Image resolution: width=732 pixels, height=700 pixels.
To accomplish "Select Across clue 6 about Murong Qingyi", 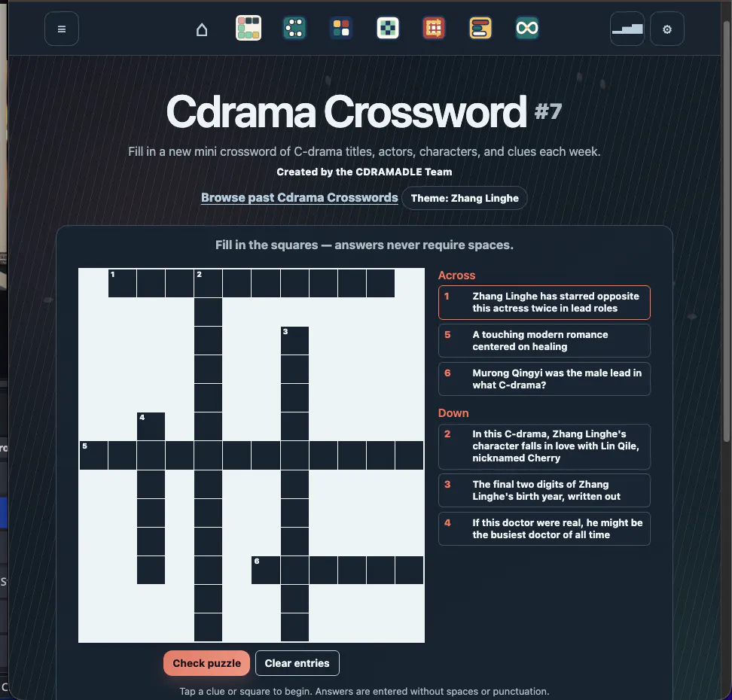I will [x=544, y=379].
